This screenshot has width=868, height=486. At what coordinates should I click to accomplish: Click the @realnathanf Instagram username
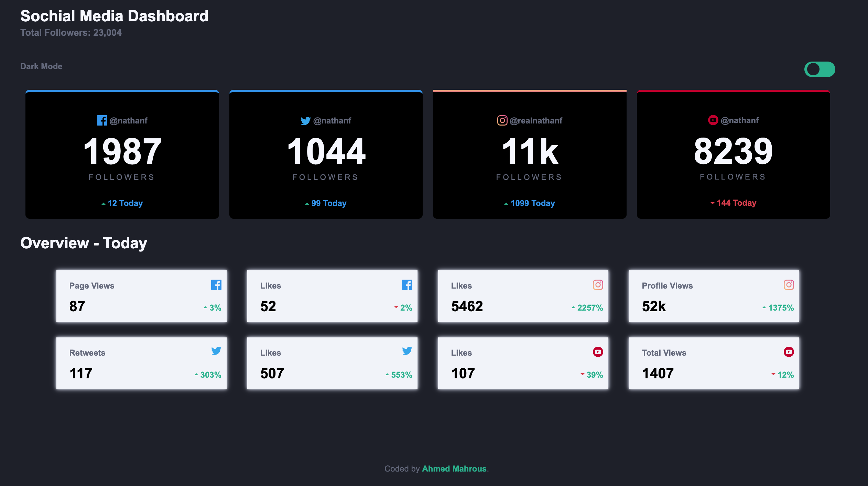point(536,121)
